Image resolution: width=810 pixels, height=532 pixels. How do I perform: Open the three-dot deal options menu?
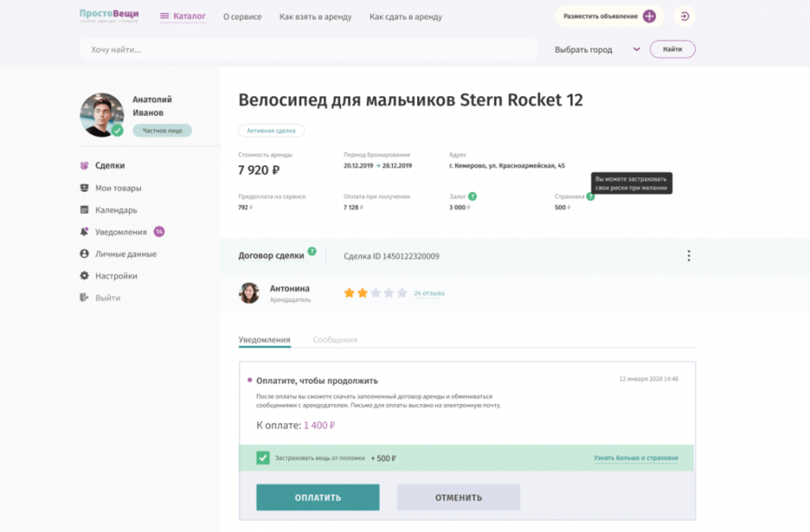688,256
